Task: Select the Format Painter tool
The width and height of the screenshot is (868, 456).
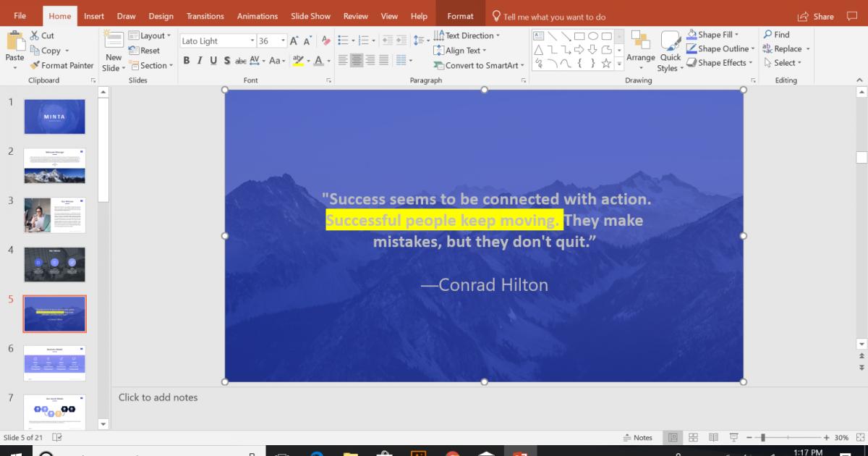Action: tap(61, 65)
